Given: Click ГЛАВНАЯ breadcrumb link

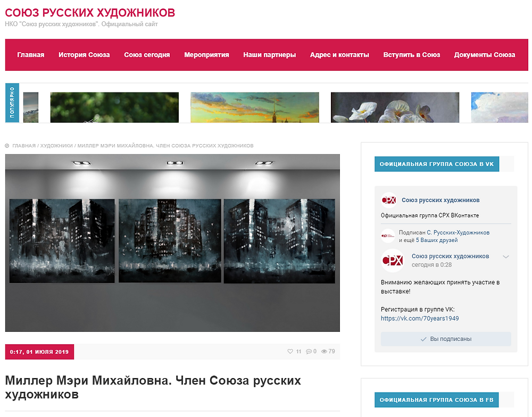Looking at the screenshot, I should coord(24,146).
